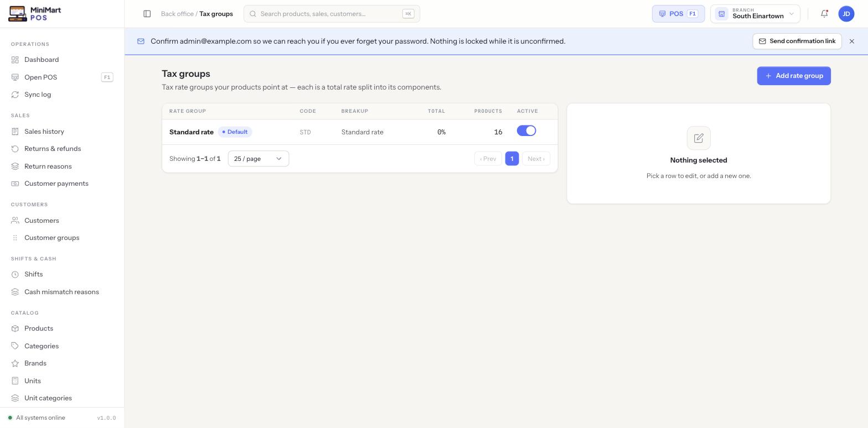
Task: Open Customers page
Action: [x=62, y=221]
